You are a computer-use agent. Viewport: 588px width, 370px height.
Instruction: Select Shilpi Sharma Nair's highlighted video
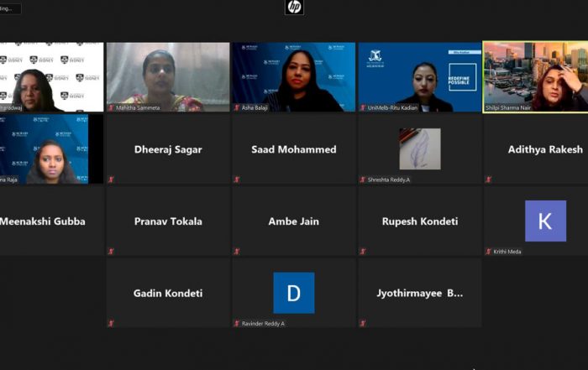point(536,77)
